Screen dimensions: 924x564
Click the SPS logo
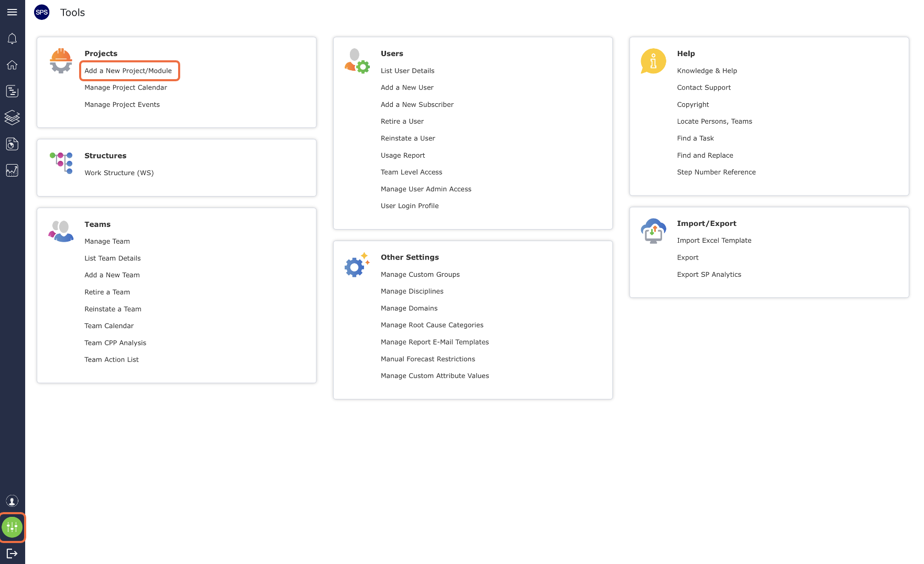(x=42, y=12)
